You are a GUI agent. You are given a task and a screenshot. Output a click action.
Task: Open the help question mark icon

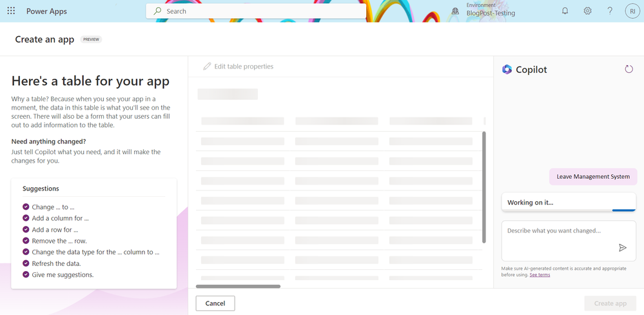[610, 11]
